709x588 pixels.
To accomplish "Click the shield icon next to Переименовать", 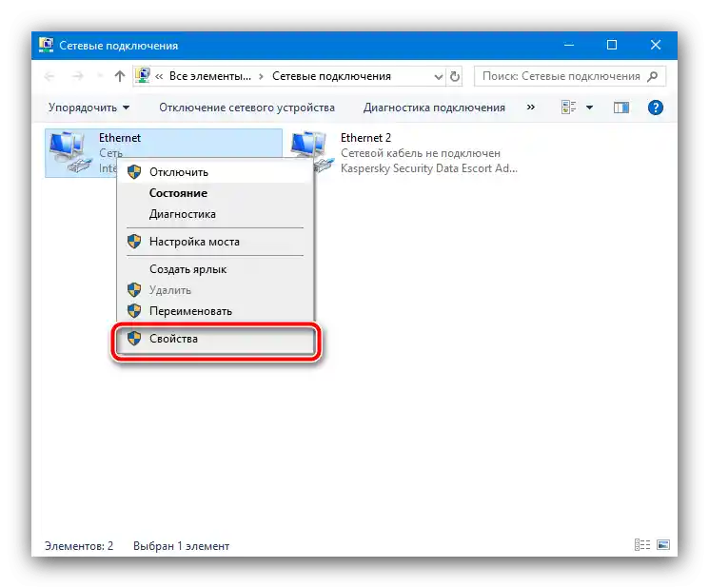I will [x=134, y=311].
